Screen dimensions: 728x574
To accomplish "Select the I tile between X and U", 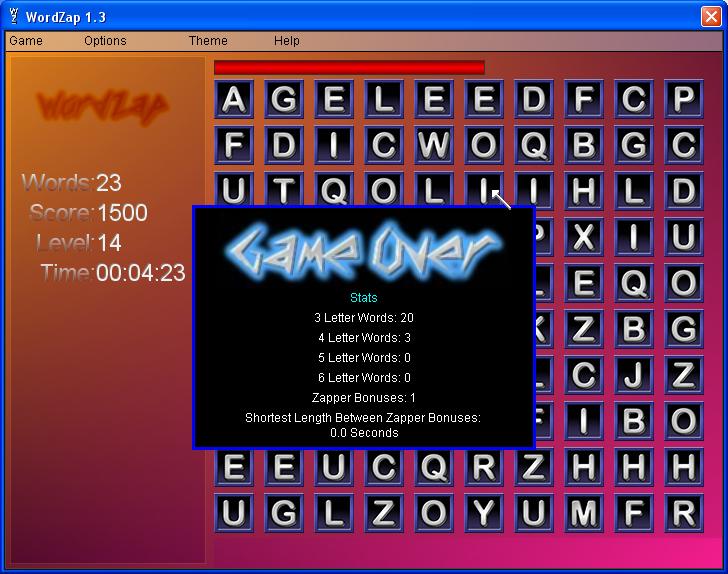I will coord(634,237).
